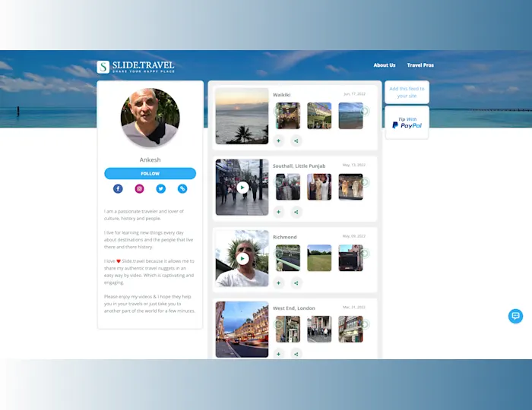Select first Southall small thumbnail
532x410 pixels.
[x=288, y=187]
